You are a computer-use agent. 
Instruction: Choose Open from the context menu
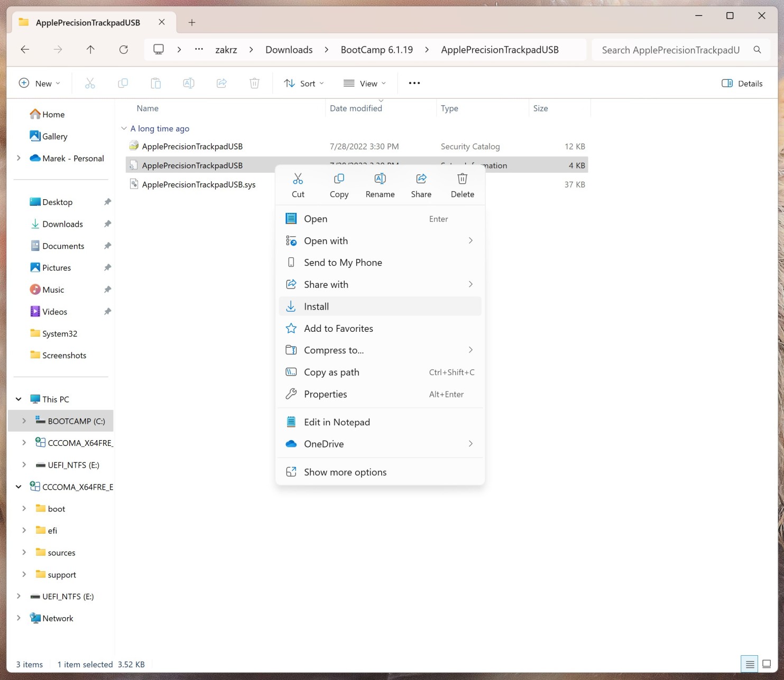[x=380, y=219]
